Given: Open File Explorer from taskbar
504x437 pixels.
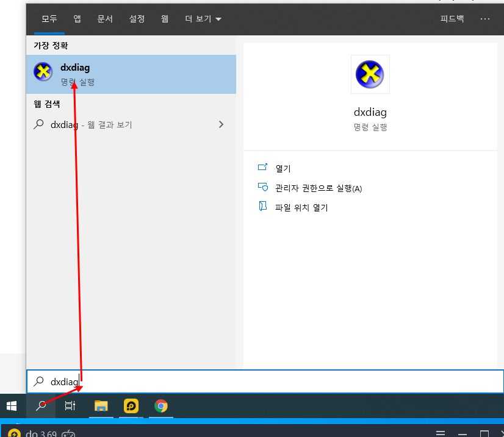Looking at the screenshot, I should tap(101, 406).
